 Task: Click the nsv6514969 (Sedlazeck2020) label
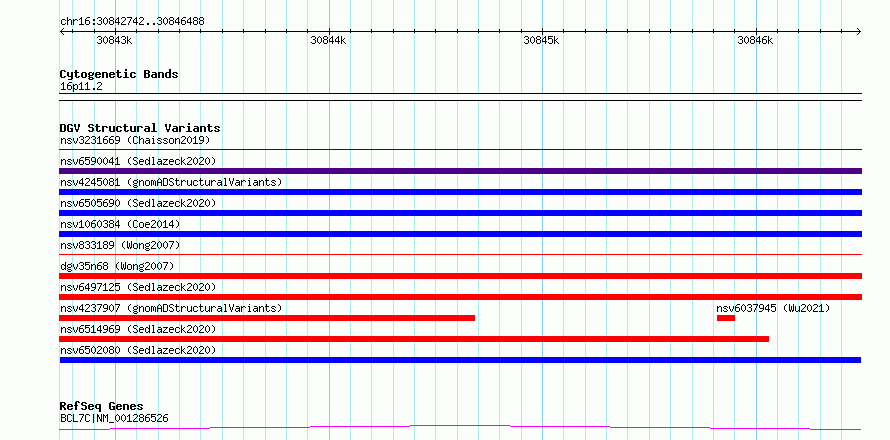(x=138, y=329)
